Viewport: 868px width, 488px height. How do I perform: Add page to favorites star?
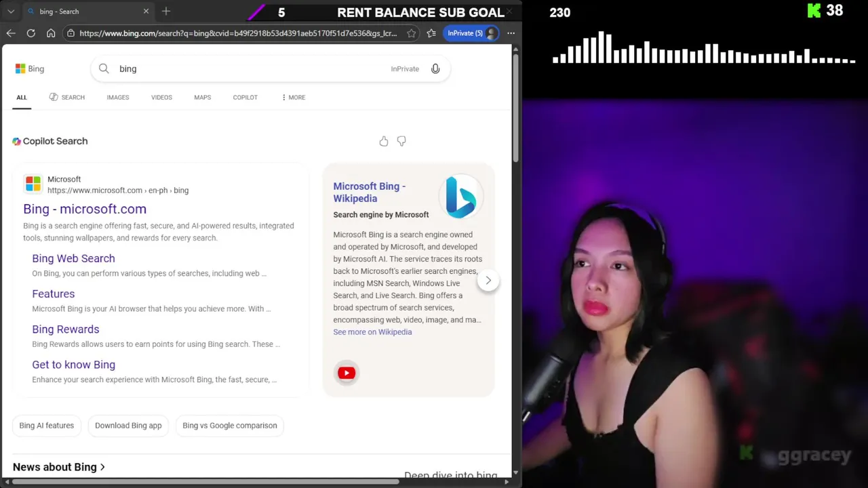411,33
